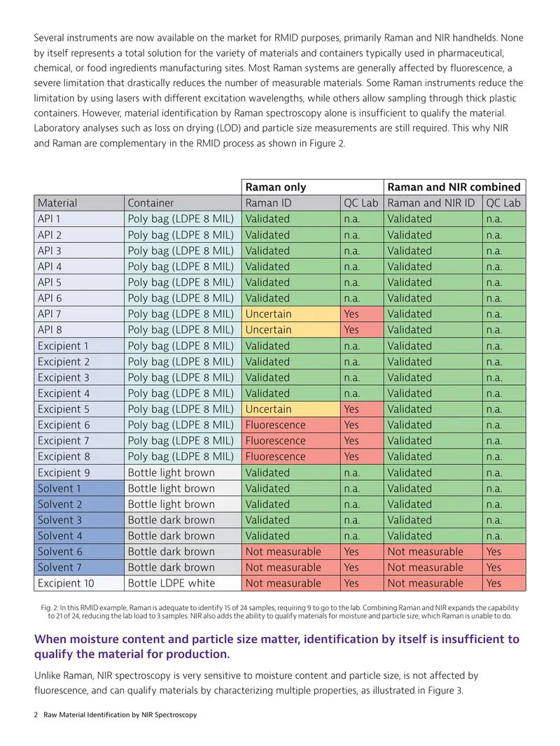Click the 'Excipient 5' material cell
The image size is (560, 746).
[79, 409]
